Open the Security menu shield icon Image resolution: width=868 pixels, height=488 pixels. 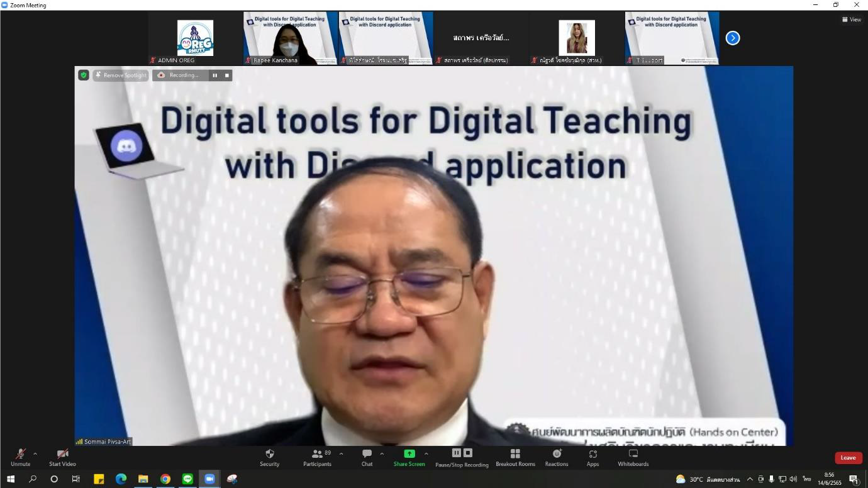269,457
